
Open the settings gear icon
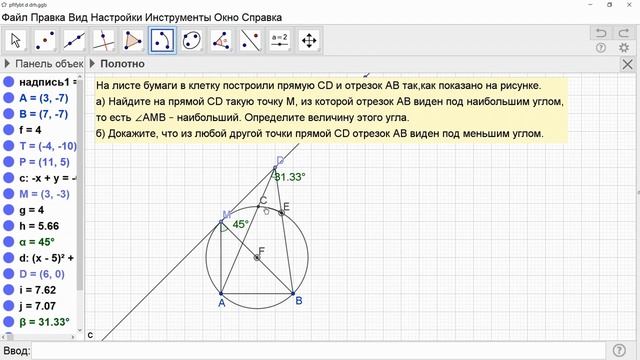click(x=624, y=48)
